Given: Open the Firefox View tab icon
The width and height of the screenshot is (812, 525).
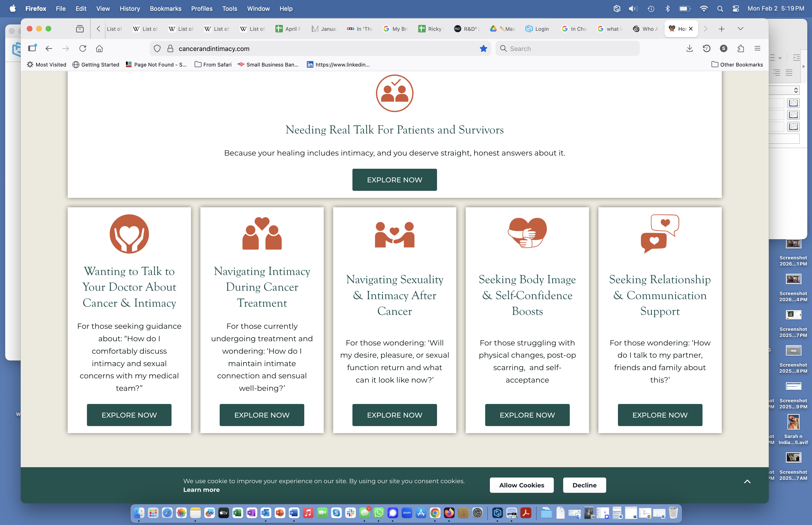Looking at the screenshot, I should coord(80,29).
